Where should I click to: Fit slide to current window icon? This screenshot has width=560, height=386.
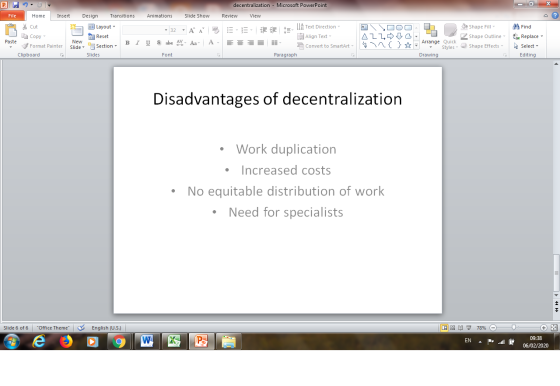(x=554, y=327)
